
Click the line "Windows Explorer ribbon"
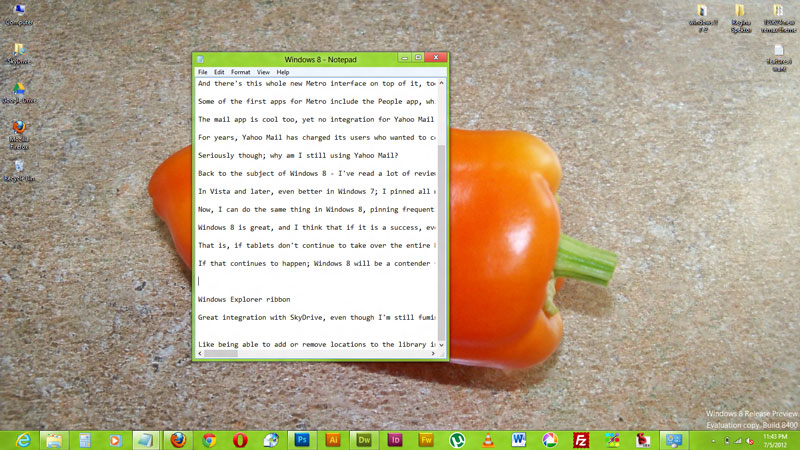[x=244, y=299]
